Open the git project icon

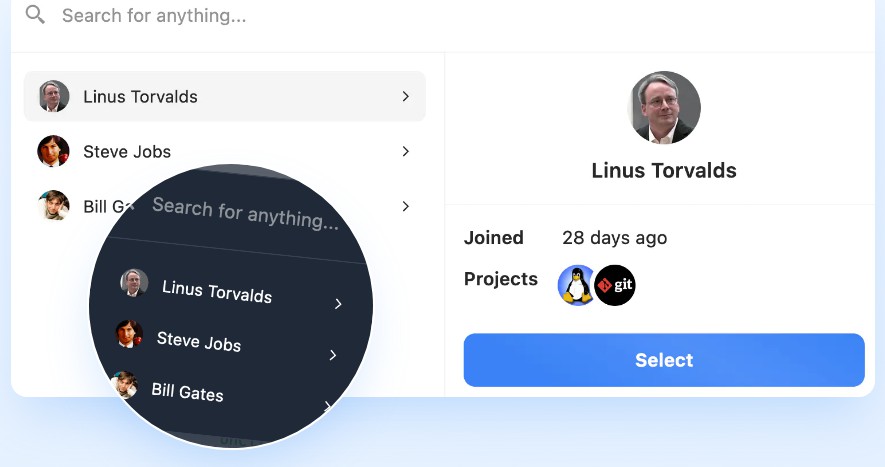(x=616, y=285)
